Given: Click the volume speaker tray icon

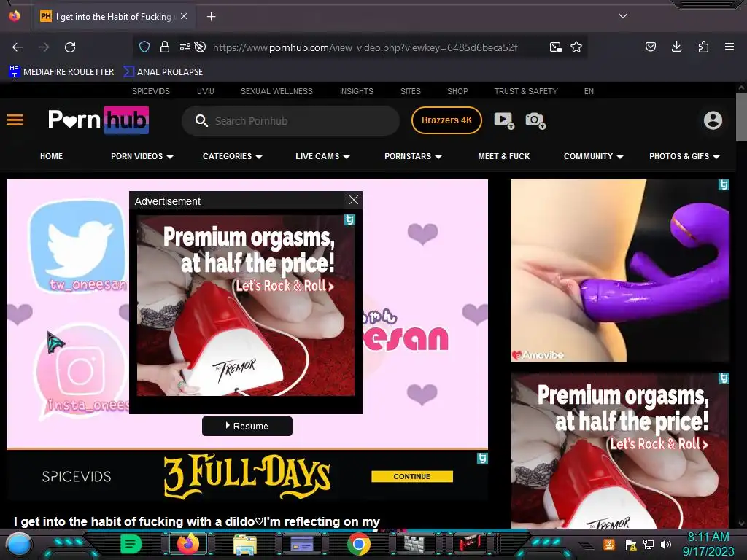Looking at the screenshot, I should (666, 544).
